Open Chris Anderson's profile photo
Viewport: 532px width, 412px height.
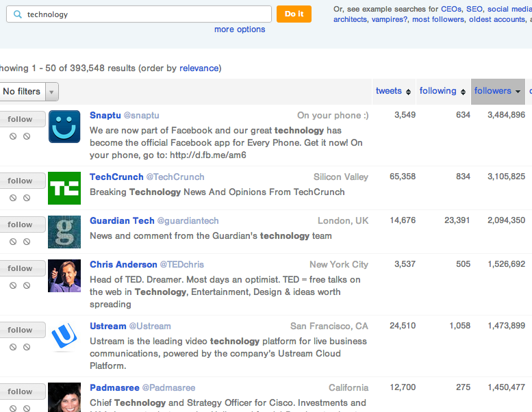[x=64, y=276]
